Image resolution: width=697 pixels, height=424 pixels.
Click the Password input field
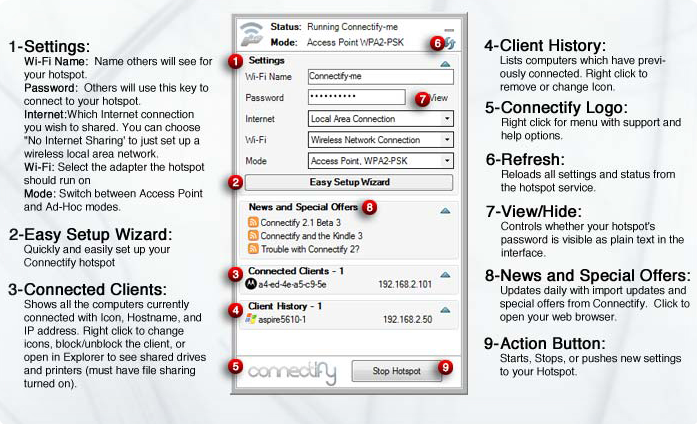tap(357, 97)
